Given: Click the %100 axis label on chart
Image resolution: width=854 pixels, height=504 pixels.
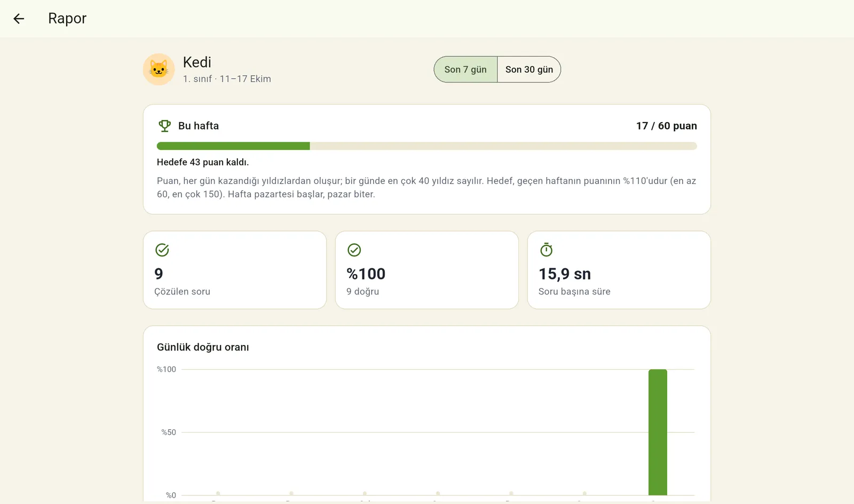Looking at the screenshot, I should pyautogui.click(x=166, y=369).
